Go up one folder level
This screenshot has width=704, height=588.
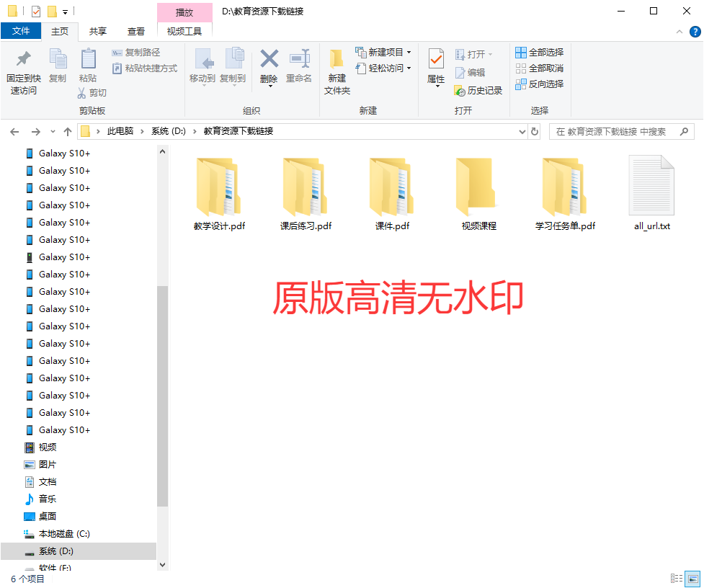68,132
